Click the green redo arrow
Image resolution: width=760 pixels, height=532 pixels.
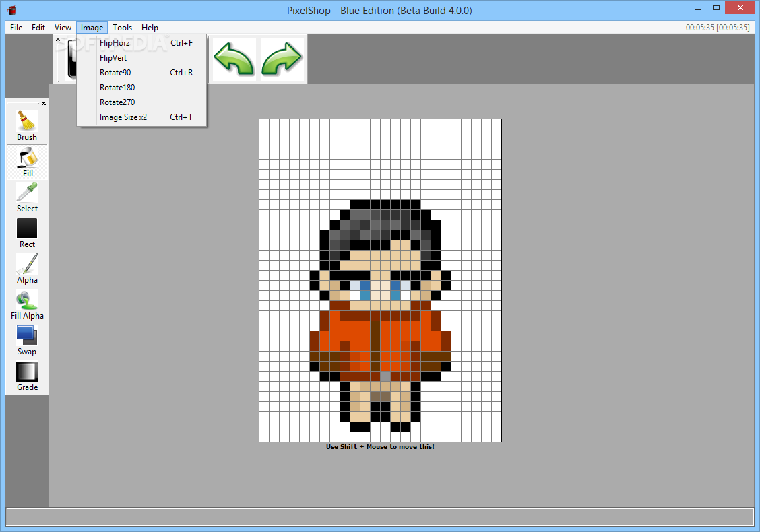point(282,59)
